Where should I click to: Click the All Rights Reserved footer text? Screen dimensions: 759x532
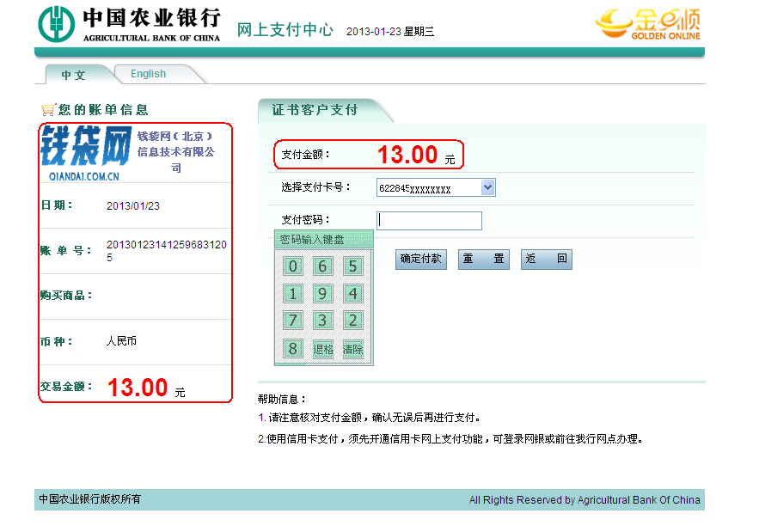coord(585,500)
